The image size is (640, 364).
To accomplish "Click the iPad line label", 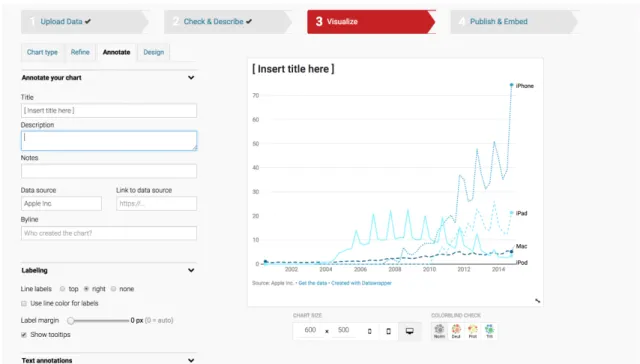I will (521, 213).
